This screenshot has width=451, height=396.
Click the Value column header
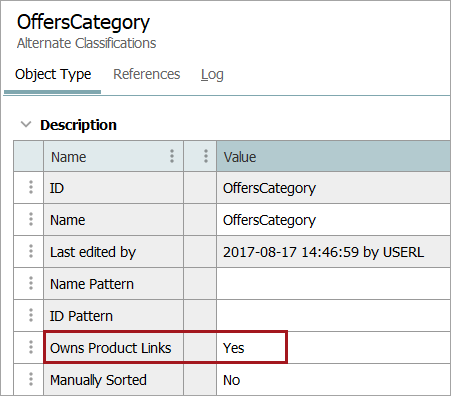click(x=333, y=156)
